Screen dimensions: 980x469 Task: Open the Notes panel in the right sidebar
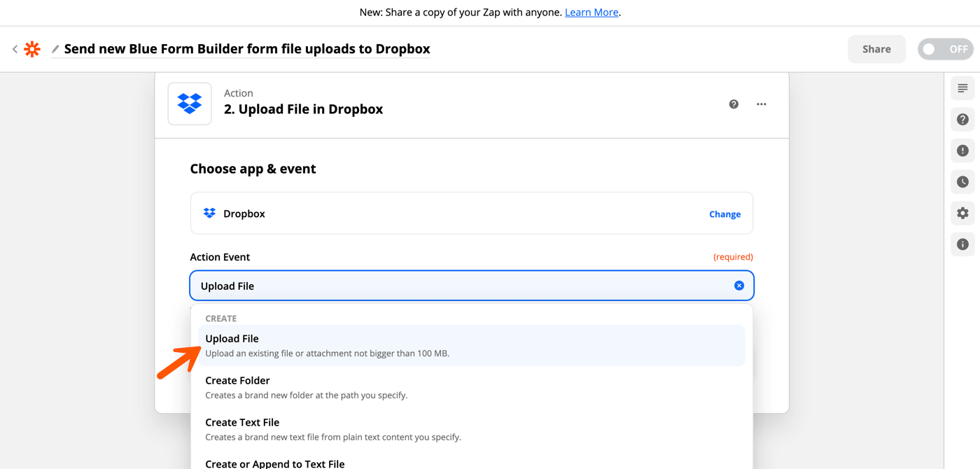tap(962, 88)
